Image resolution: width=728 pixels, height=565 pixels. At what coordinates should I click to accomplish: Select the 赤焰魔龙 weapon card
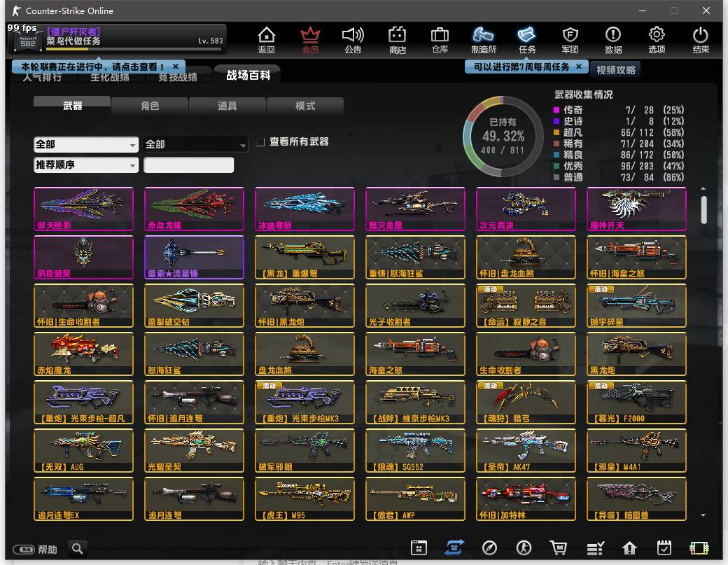click(x=83, y=354)
